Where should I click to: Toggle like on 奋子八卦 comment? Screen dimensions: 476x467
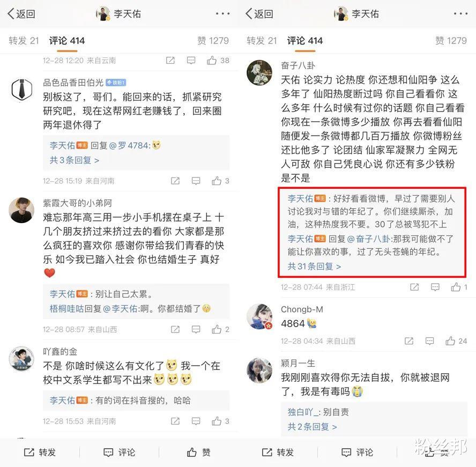point(456,287)
